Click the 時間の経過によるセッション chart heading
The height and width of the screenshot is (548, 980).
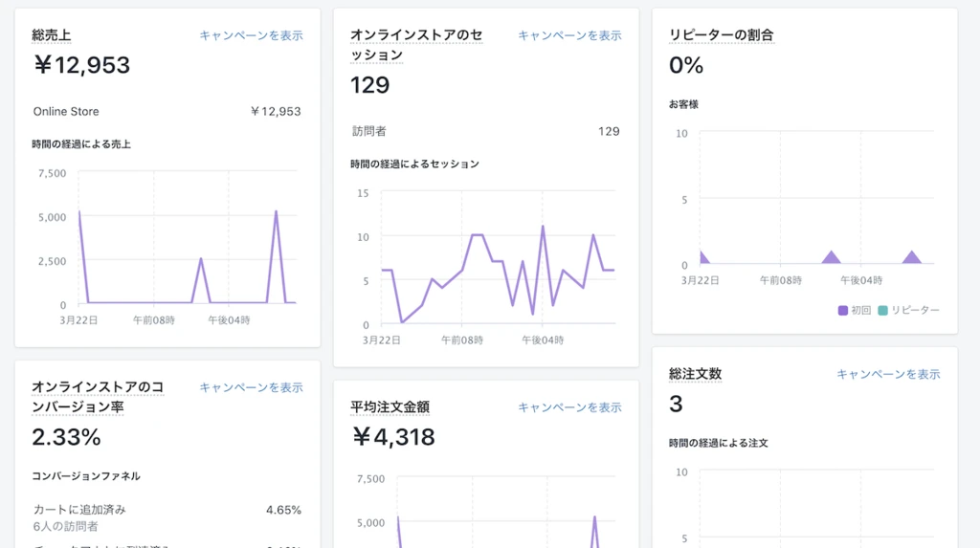[414, 164]
